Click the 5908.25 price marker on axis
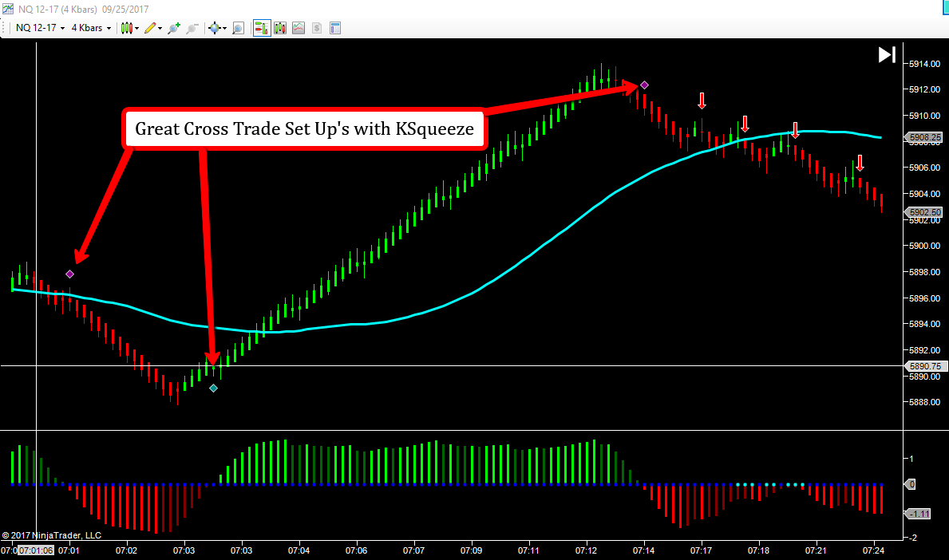This screenshot has height=560, width=949. tap(924, 137)
